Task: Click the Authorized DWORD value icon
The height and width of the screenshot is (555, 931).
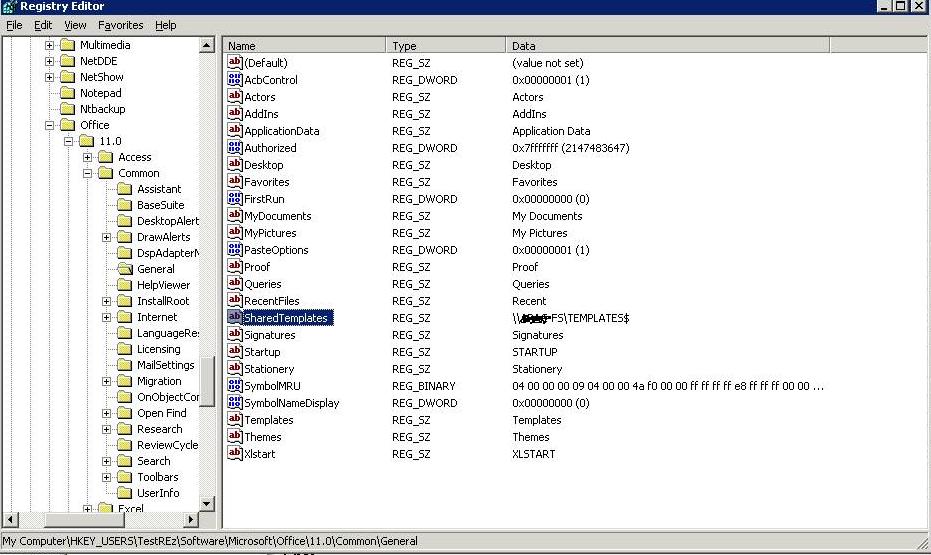Action: [235, 148]
